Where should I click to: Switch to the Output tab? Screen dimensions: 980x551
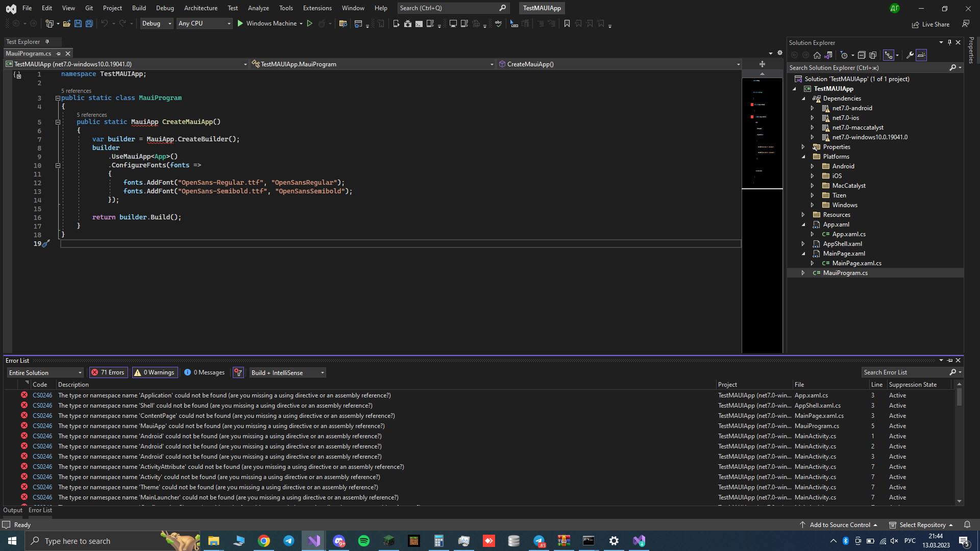tap(12, 510)
